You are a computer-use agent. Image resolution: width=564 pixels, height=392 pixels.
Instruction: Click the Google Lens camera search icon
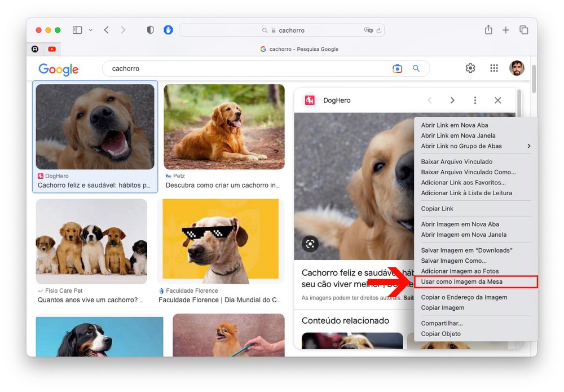398,69
